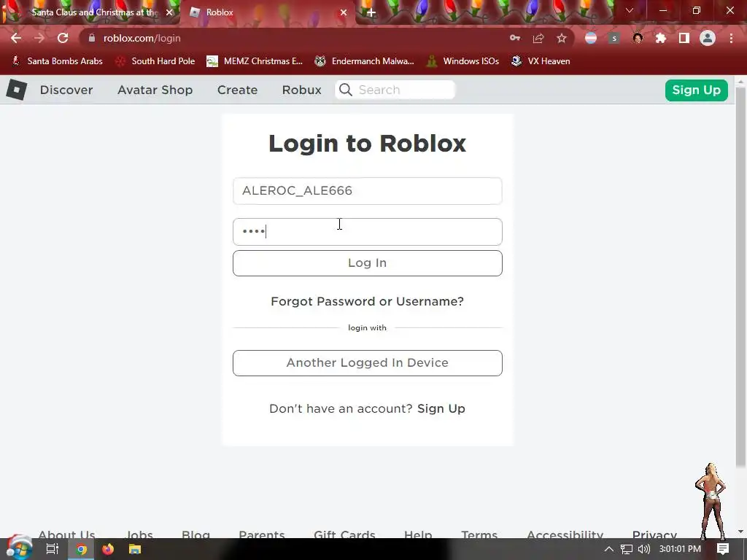Image resolution: width=747 pixels, height=560 pixels.
Task: Click the volume speaker icon
Action: pyautogui.click(x=643, y=549)
